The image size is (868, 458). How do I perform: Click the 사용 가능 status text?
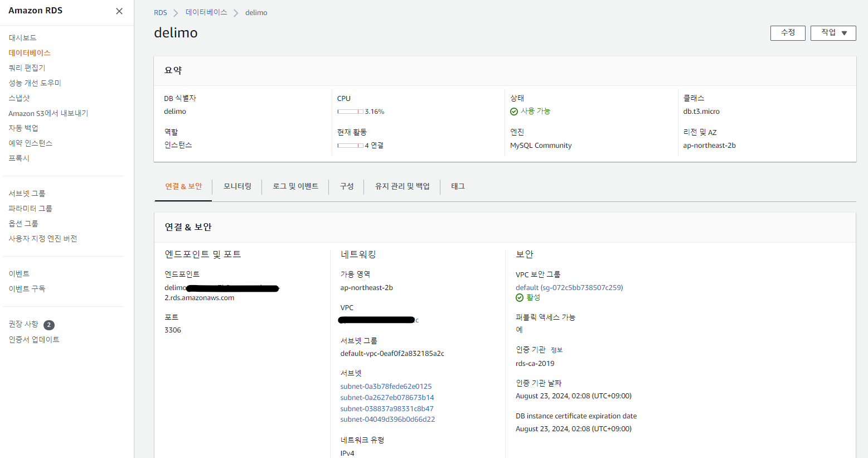(535, 111)
